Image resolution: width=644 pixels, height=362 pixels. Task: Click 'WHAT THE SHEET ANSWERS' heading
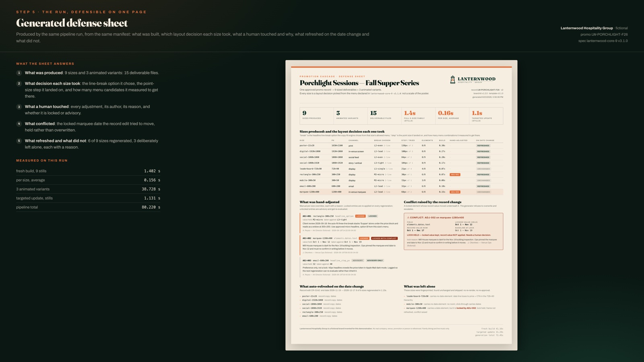coord(45,64)
